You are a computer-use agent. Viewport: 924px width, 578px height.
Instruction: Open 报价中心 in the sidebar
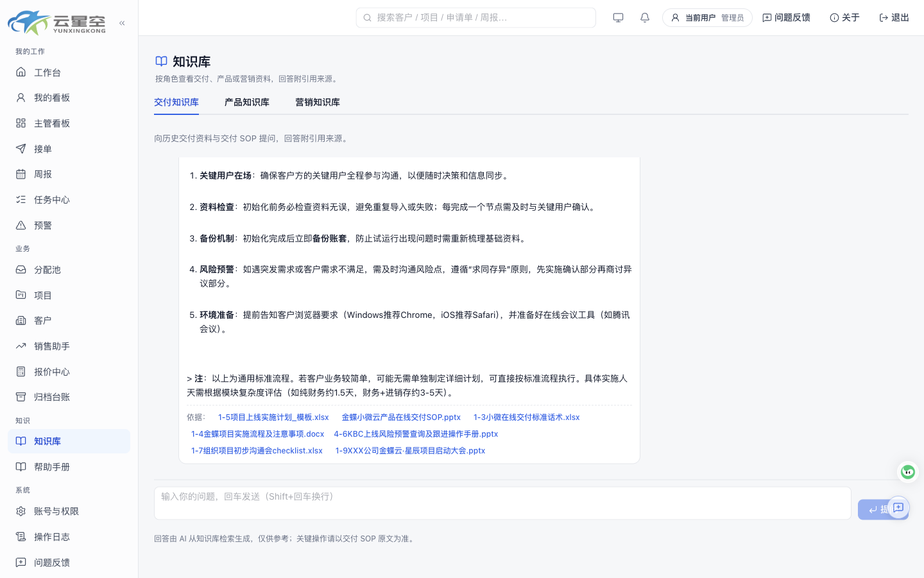tap(69, 372)
